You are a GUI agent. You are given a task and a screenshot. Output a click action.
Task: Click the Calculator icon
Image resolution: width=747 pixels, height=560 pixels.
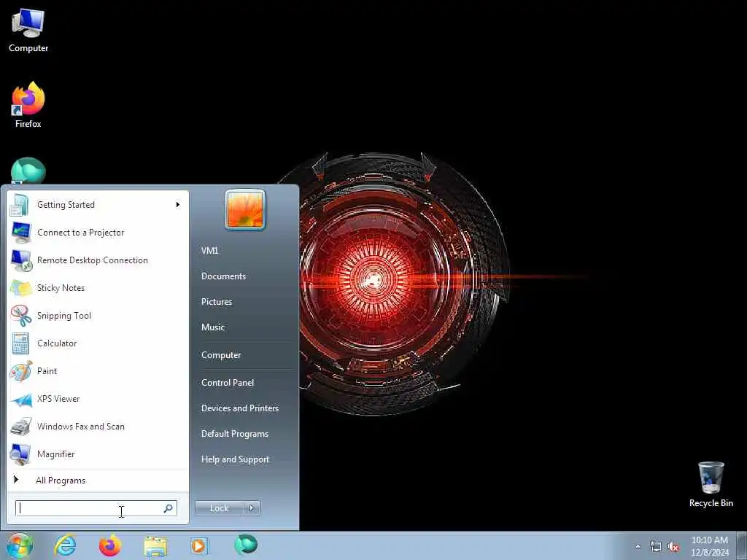tap(20, 343)
